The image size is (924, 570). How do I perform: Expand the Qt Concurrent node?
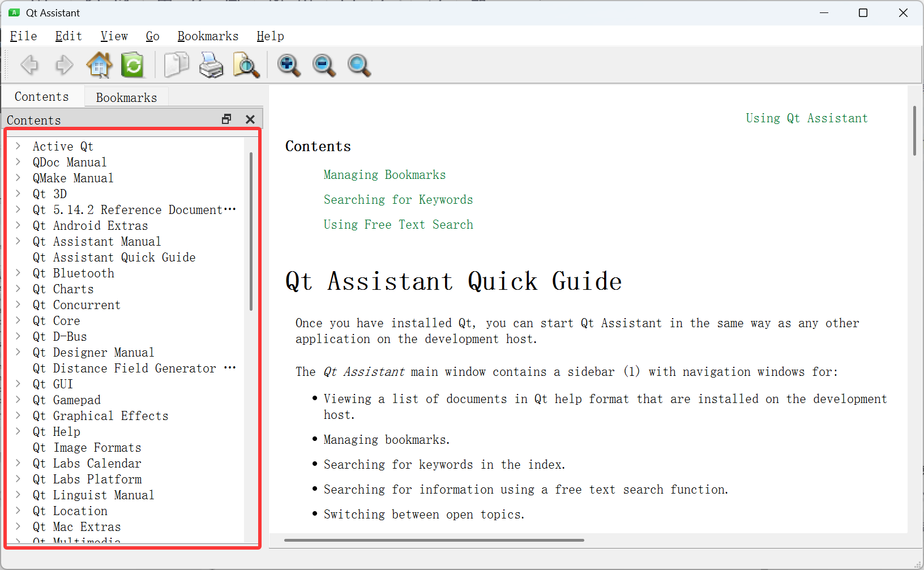point(18,305)
